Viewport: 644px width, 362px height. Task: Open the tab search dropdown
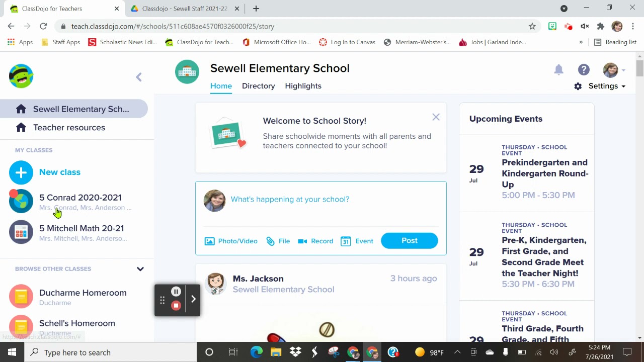click(564, 9)
